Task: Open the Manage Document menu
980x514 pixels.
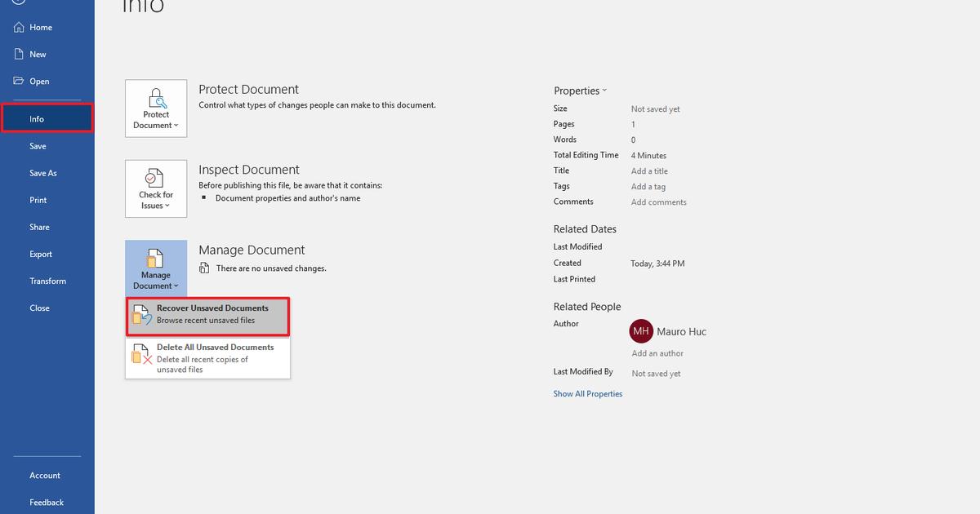Action: pos(155,268)
